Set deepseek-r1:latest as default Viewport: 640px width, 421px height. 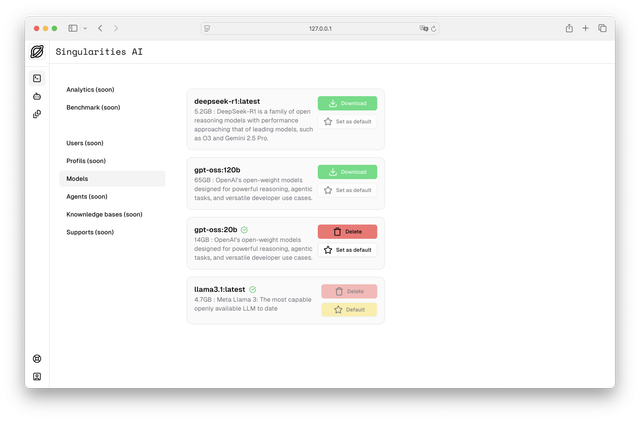pos(347,122)
